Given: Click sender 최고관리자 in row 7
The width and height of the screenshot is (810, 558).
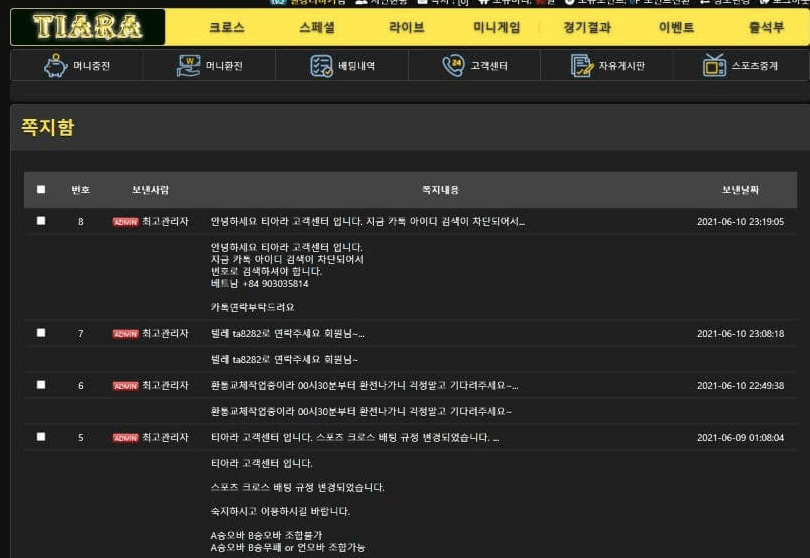Looking at the screenshot, I should pyautogui.click(x=165, y=334).
